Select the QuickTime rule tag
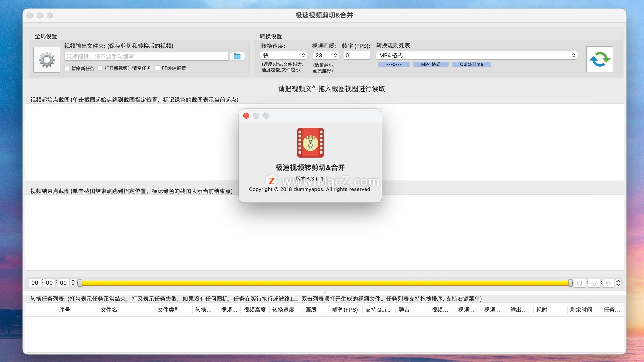Screen dimensions: 644x362 tap(471, 64)
